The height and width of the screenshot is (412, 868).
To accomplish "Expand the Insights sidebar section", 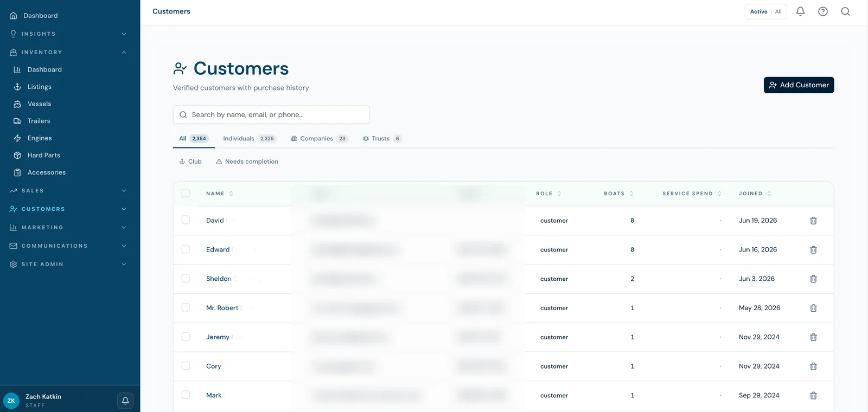I will pyautogui.click(x=69, y=34).
